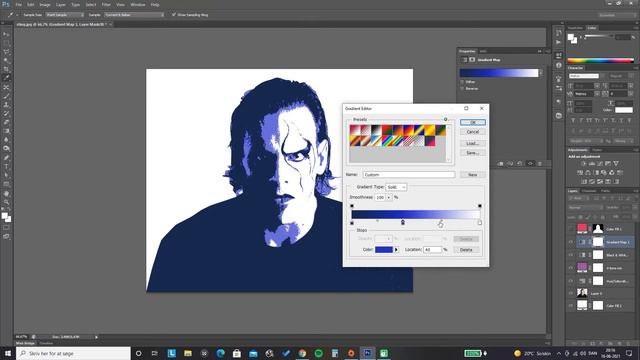The width and height of the screenshot is (640, 360).
Task: Select the Lasso tool
Action: (6, 52)
